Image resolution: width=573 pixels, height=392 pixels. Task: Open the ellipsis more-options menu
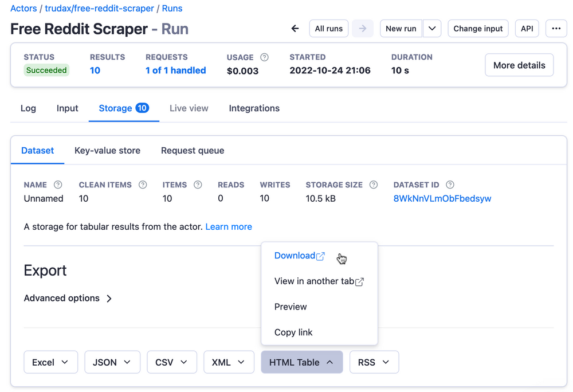[x=556, y=28]
